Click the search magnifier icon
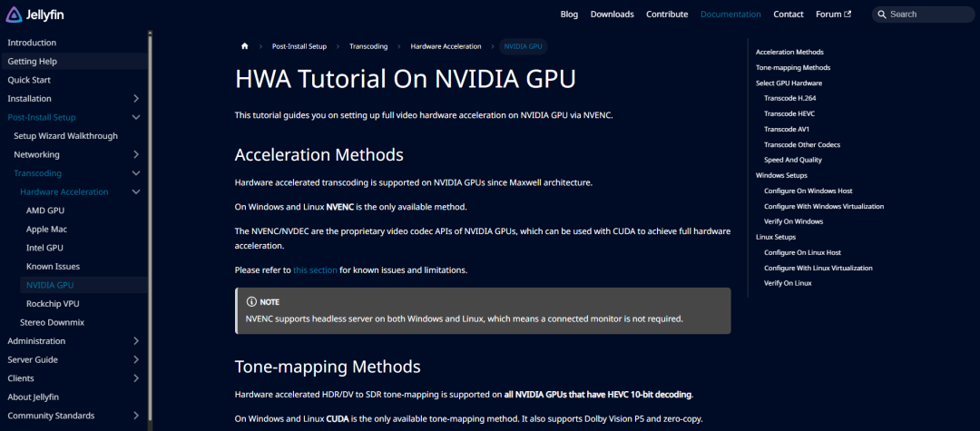 (882, 15)
